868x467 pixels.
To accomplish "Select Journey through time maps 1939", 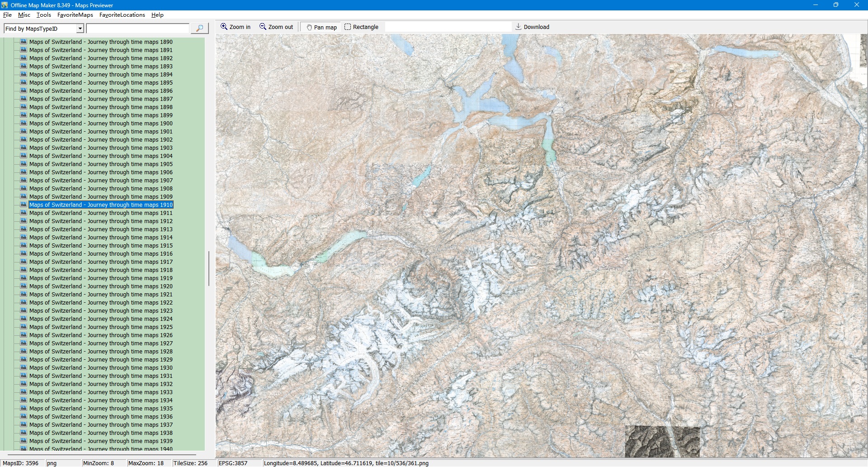I will (x=101, y=441).
